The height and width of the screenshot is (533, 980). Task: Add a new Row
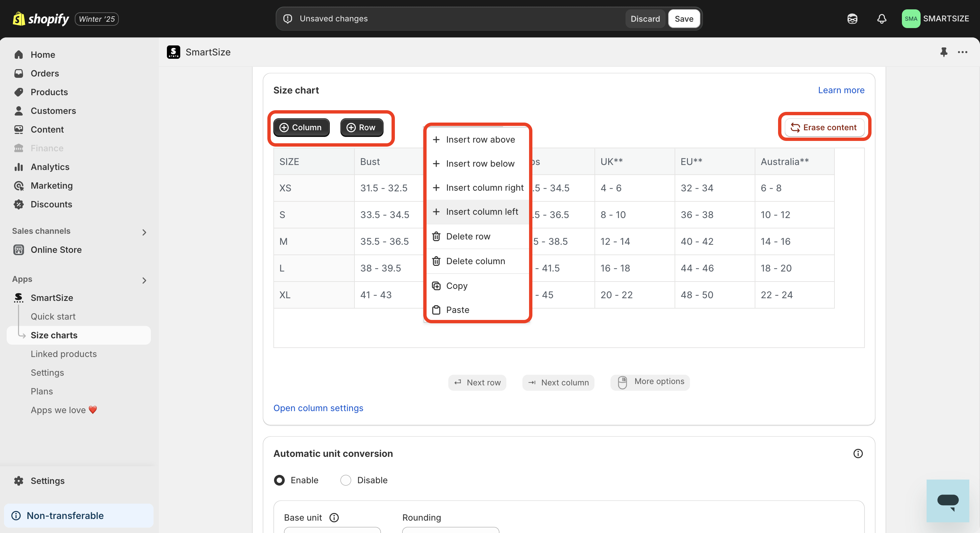tap(361, 127)
